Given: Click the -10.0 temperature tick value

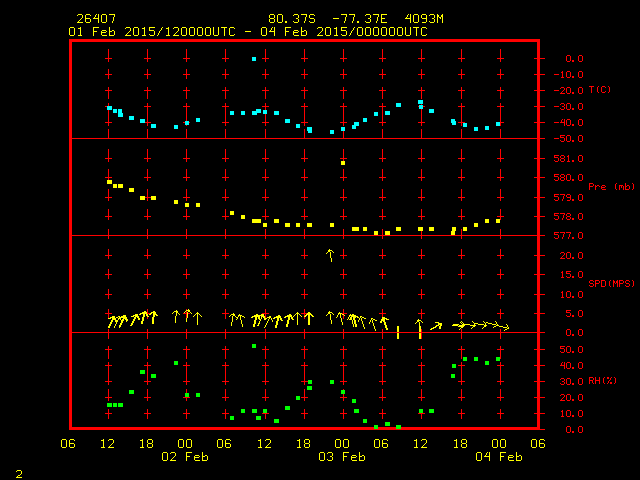Looking at the screenshot, I should (x=569, y=75).
